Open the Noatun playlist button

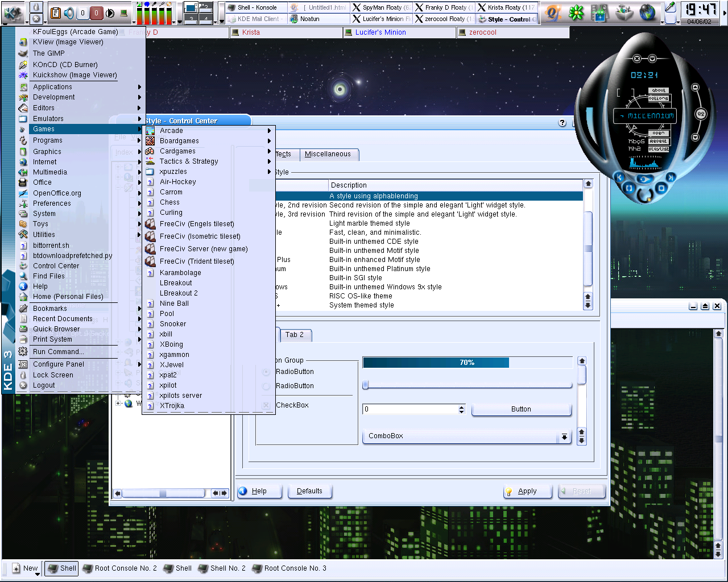[659, 149]
